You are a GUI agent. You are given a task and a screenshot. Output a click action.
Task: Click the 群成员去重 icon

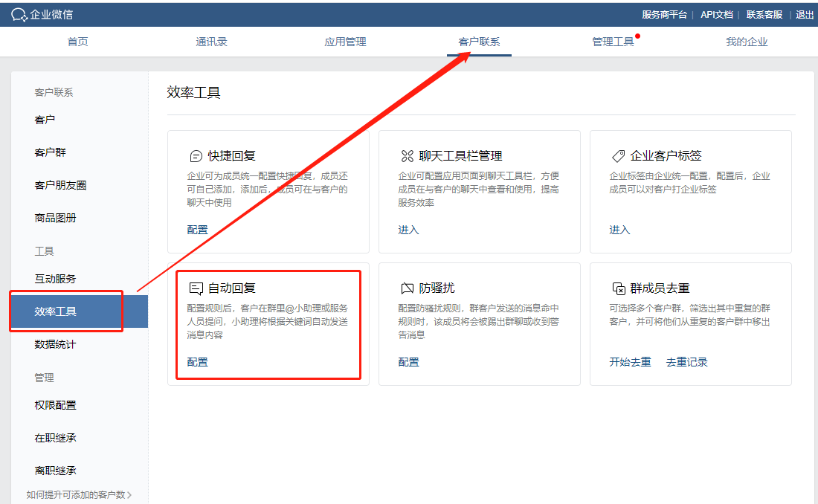618,288
